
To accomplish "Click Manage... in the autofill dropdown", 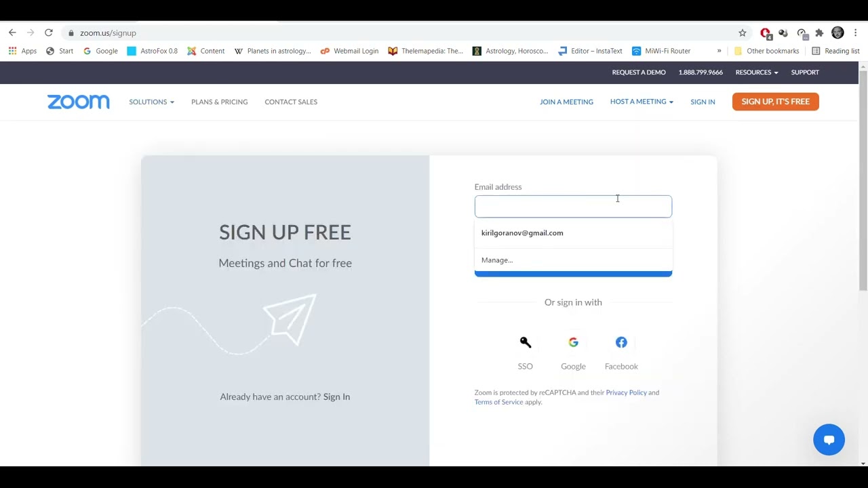I will (573, 260).
